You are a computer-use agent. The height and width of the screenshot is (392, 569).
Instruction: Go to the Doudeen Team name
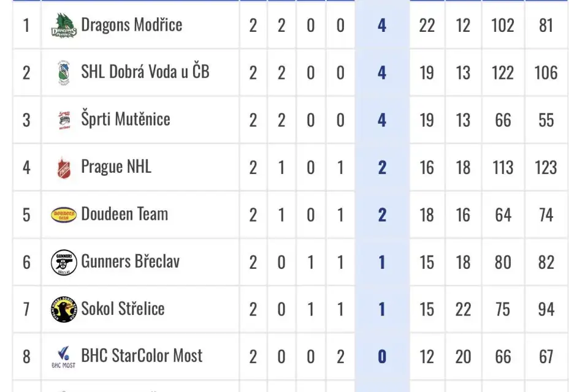tap(124, 214)
